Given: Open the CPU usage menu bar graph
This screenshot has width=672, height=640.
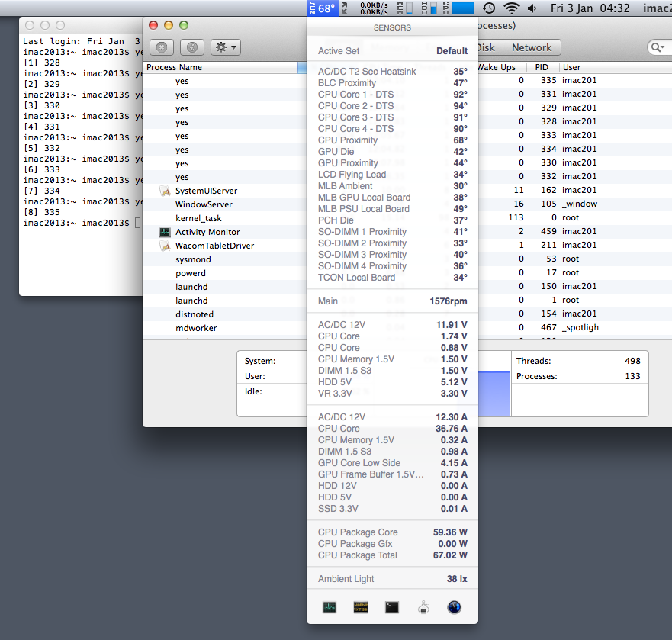Looking at the screenshot, I should (458, 8).
